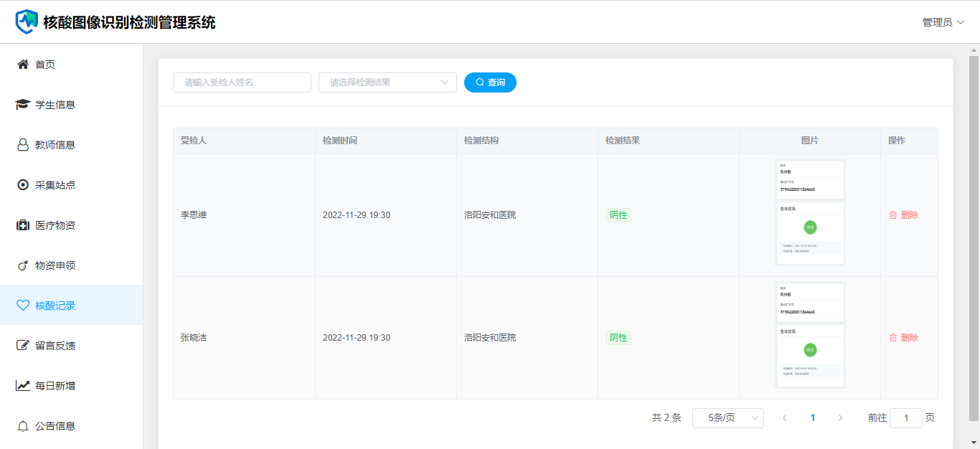The height and width of the screenshot is (449, 980).
Task: Delete the 张晓洁 test record
Action: tap(903, 338)
